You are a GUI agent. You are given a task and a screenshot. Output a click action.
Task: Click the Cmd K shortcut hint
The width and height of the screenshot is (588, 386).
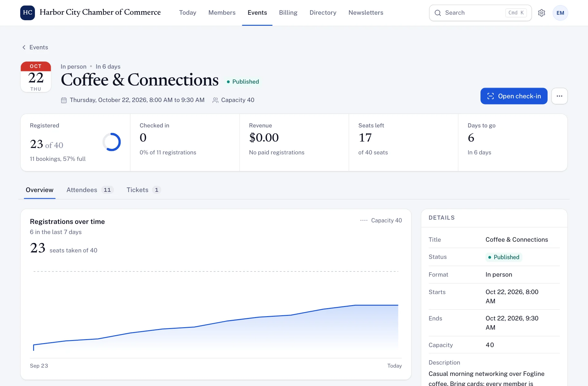pyautogui.click(x=516, y=13)
